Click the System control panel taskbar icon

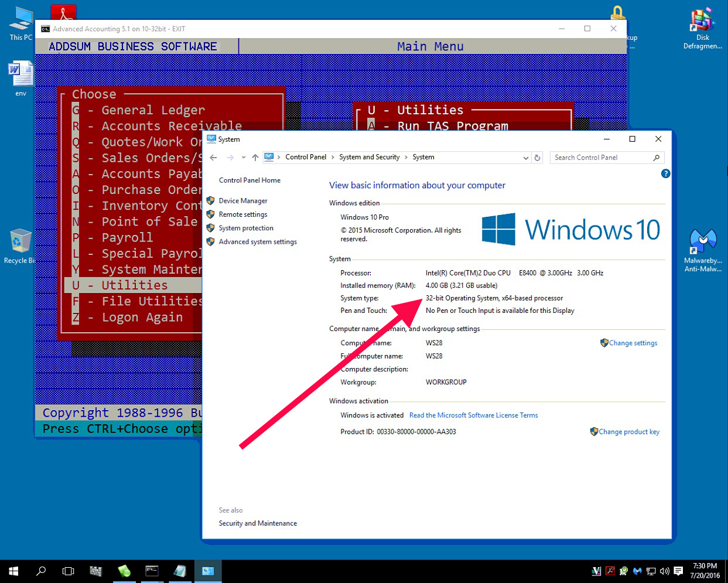click(208, 571)
